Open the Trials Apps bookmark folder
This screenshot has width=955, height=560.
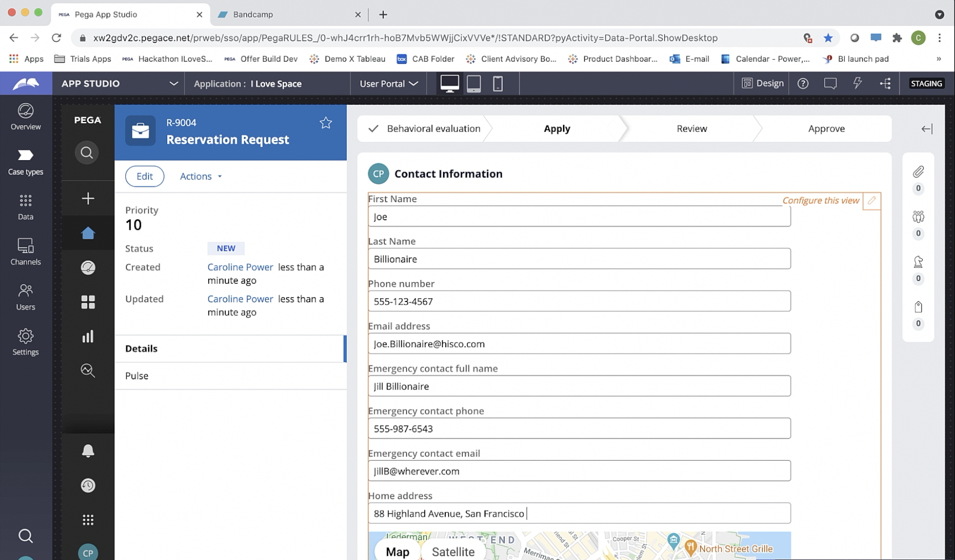coord(83,59)
